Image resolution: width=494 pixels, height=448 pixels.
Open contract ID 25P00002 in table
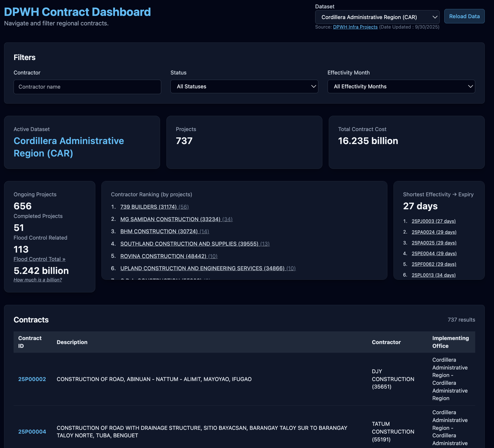coord(32,379)
